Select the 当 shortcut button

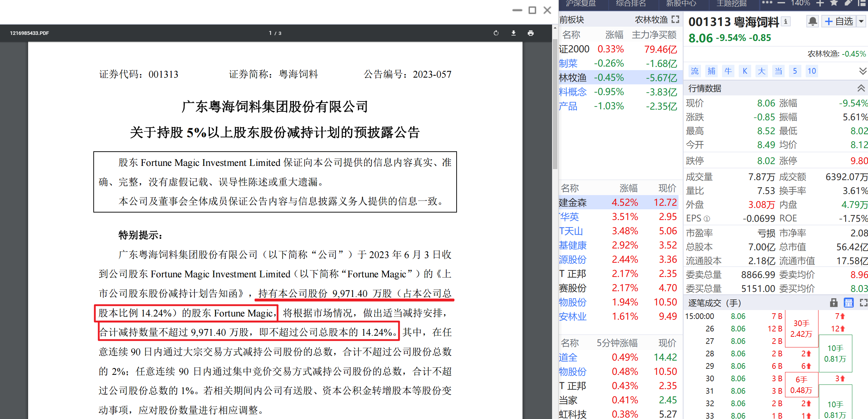coord(778,71)
